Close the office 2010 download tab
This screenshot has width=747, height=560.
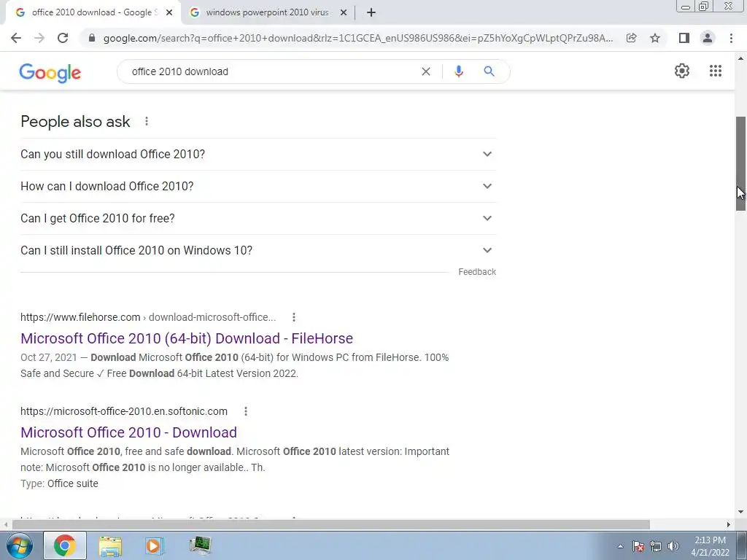[169, 12]
